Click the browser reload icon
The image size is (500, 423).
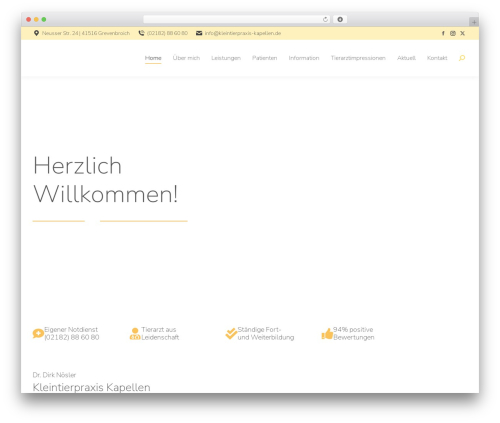pyautogui.click(x=325, y=19)
